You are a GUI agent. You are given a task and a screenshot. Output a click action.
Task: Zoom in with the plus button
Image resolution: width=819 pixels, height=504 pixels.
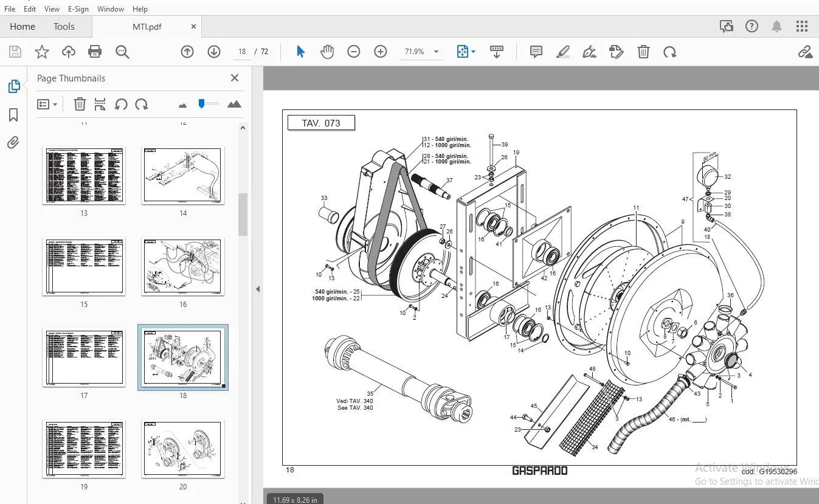pos(381,52)
